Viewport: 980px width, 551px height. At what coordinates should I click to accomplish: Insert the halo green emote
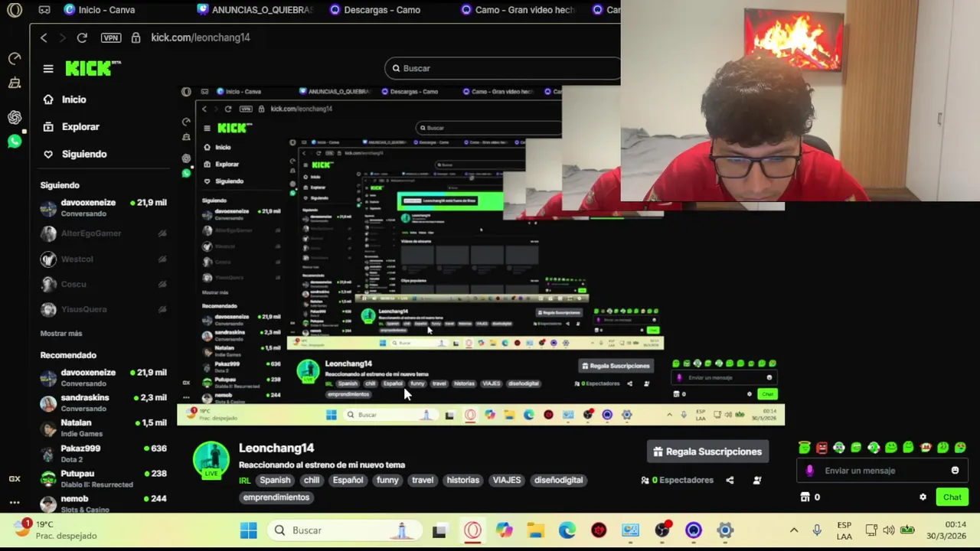click(x=804, y=448)
